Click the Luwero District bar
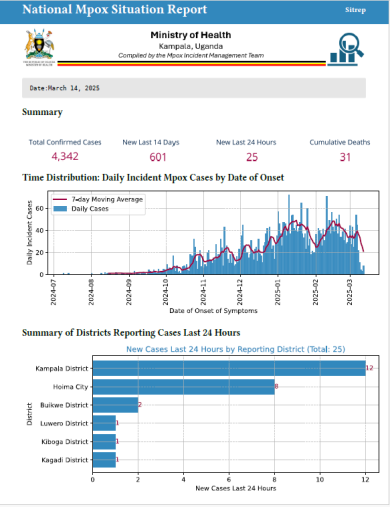 pyautogui.click(x=104, y=423)
